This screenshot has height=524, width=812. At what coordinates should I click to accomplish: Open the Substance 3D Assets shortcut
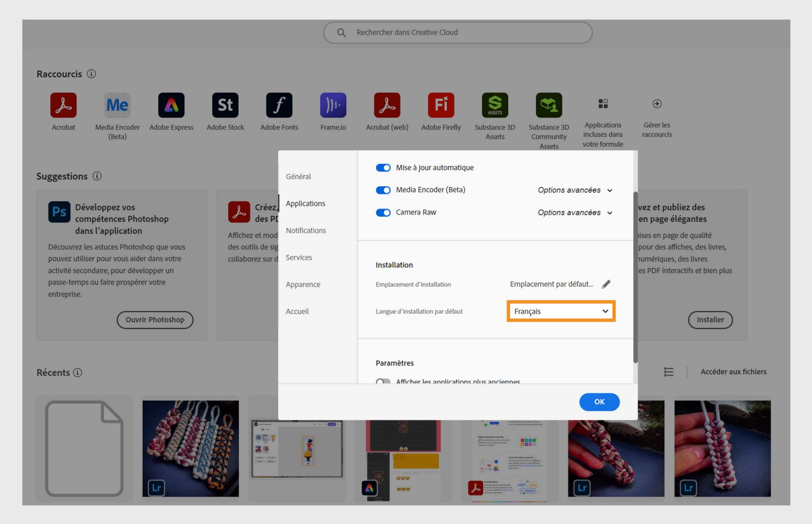click(495, 105)
